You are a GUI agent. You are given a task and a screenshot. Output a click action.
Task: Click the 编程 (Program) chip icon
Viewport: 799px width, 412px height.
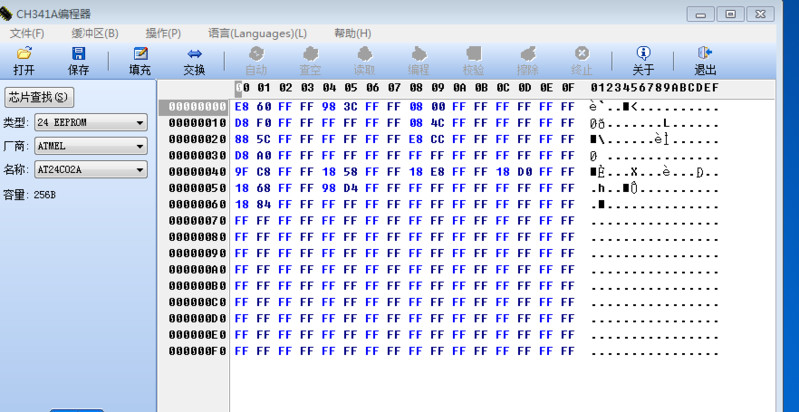tap(418, 60)
